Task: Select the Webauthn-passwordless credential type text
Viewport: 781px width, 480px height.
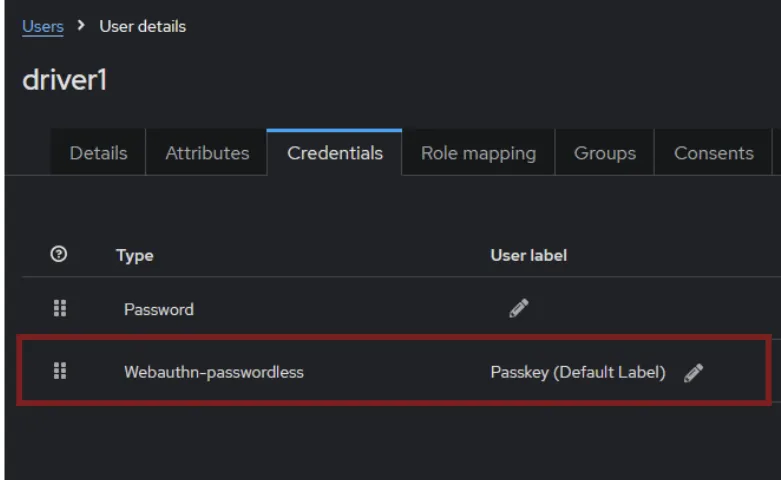Action: coord(214,372)
